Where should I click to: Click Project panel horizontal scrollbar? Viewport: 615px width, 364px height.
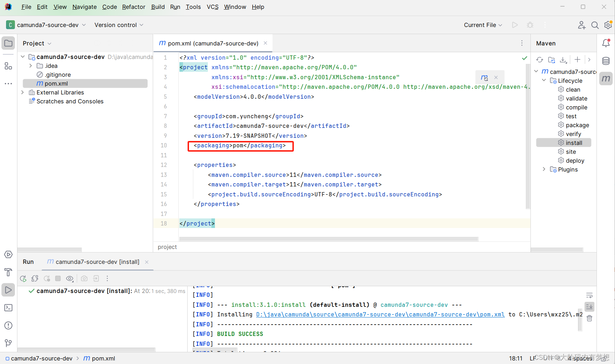point(49,249)
